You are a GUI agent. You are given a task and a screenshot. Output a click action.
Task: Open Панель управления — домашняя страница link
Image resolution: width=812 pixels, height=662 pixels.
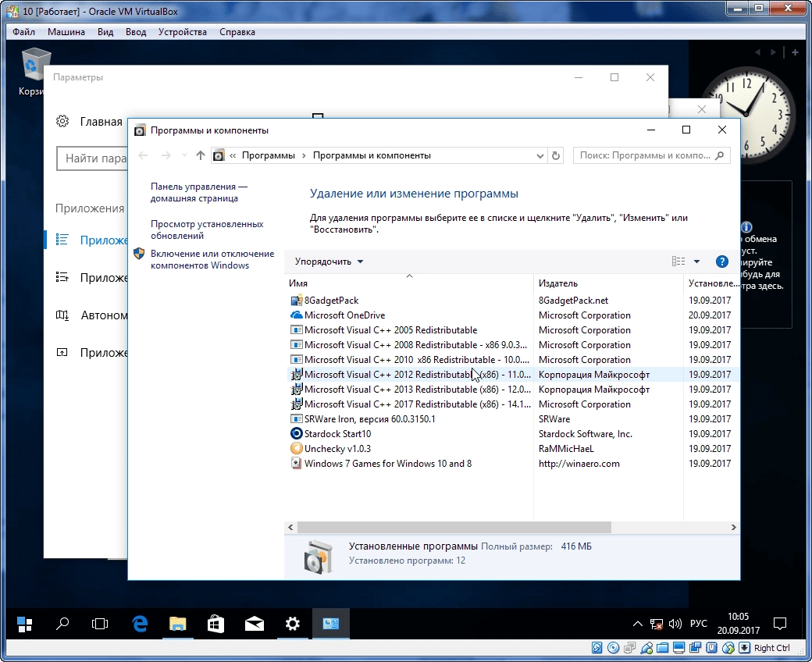(x=199, y=192)
